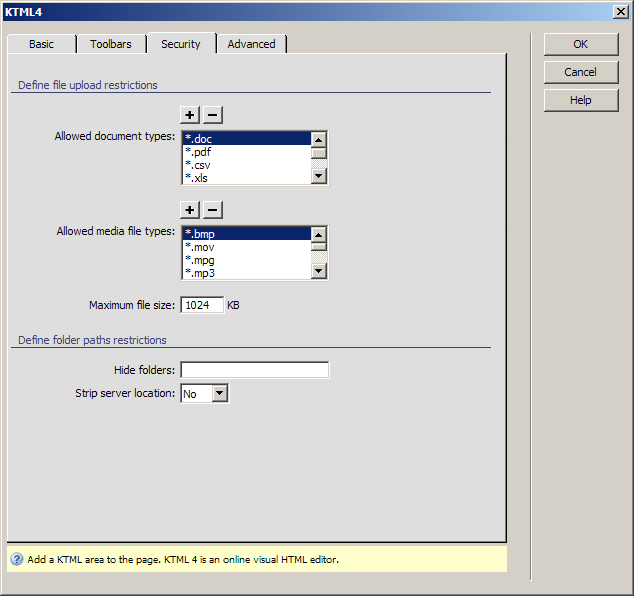Remove selected allowed document type
Image resolution: width=634 pixels, height=596 pixels.
213,115
